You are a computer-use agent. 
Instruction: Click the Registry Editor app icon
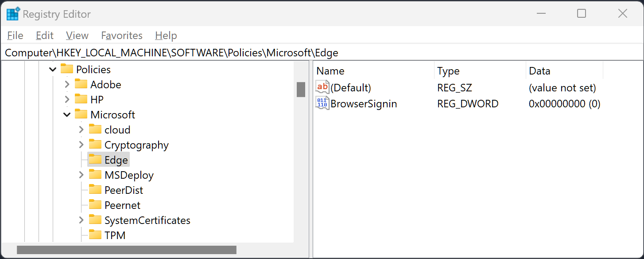(x=13, y=14)
